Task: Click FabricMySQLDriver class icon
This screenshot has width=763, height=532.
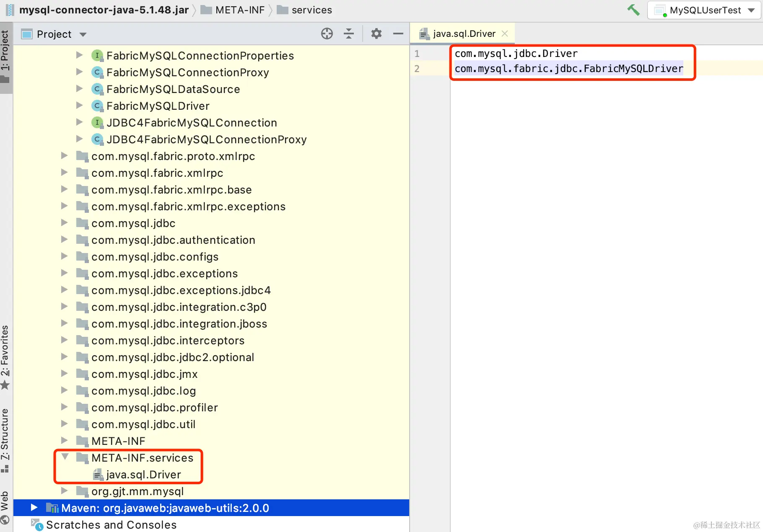Action: coord(97,106)
